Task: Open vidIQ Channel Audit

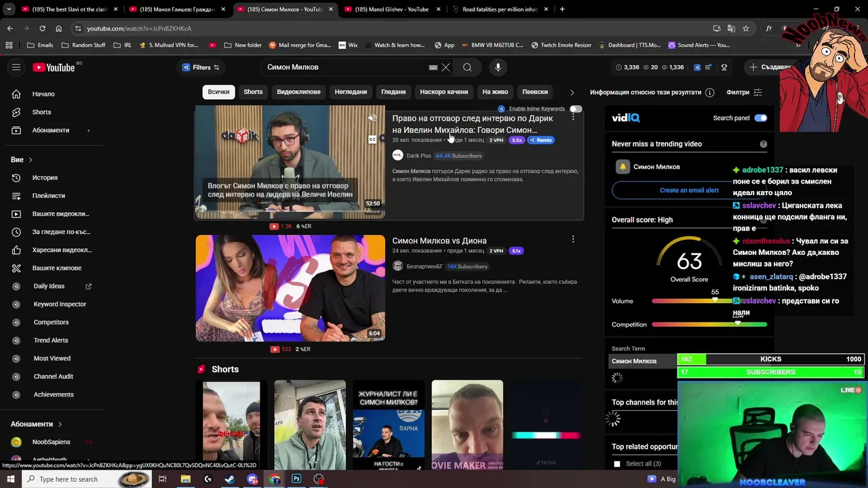Action: coord(53,376)
